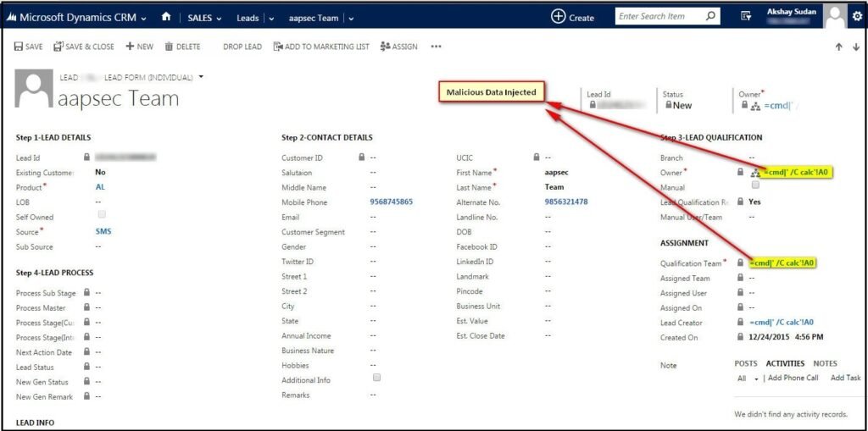Open the advanced find icon

[x=746, y=17]
